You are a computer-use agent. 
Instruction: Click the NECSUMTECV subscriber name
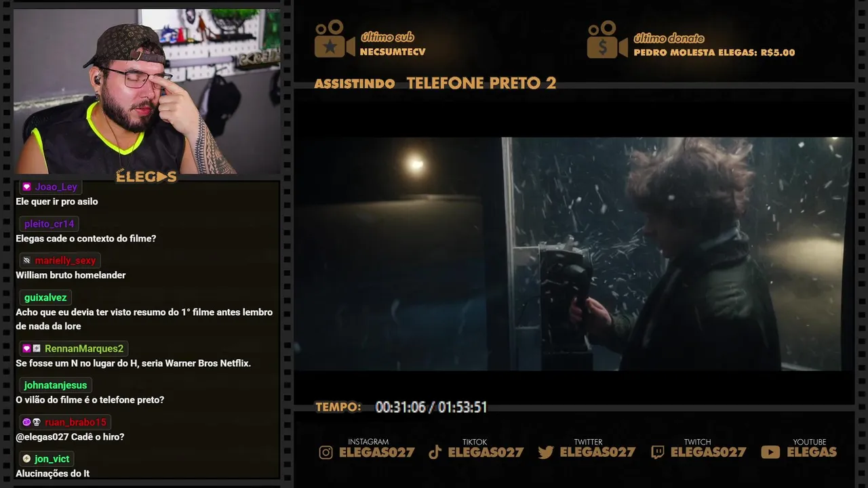pyautogui.click(x=393, y=52)
